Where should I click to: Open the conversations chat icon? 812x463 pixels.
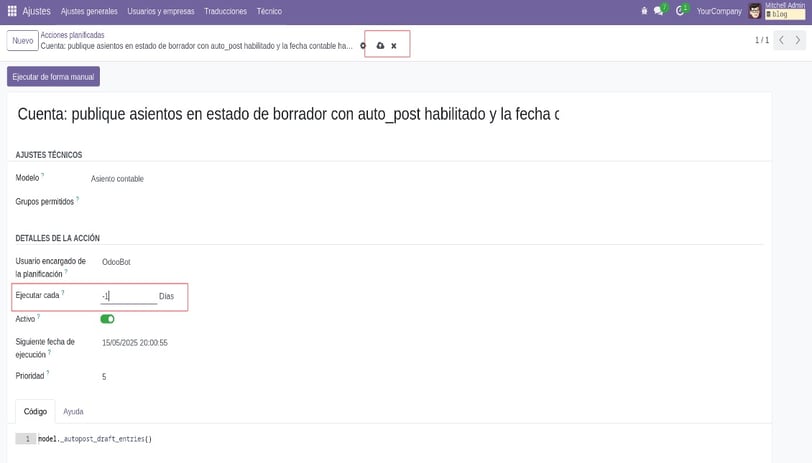659,11
